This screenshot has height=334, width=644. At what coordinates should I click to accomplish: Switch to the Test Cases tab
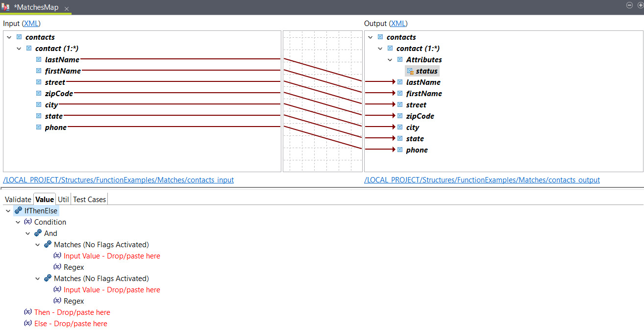[x=89, y=199]
